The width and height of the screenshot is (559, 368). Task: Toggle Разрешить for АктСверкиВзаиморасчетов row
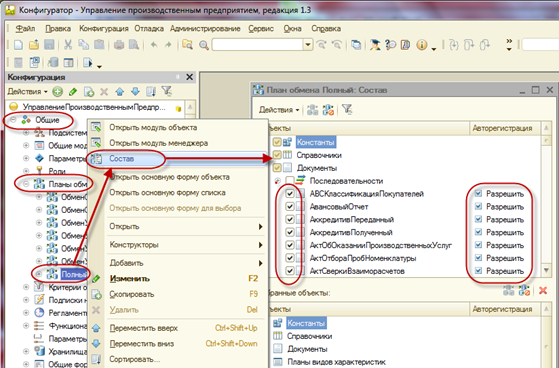478,271
